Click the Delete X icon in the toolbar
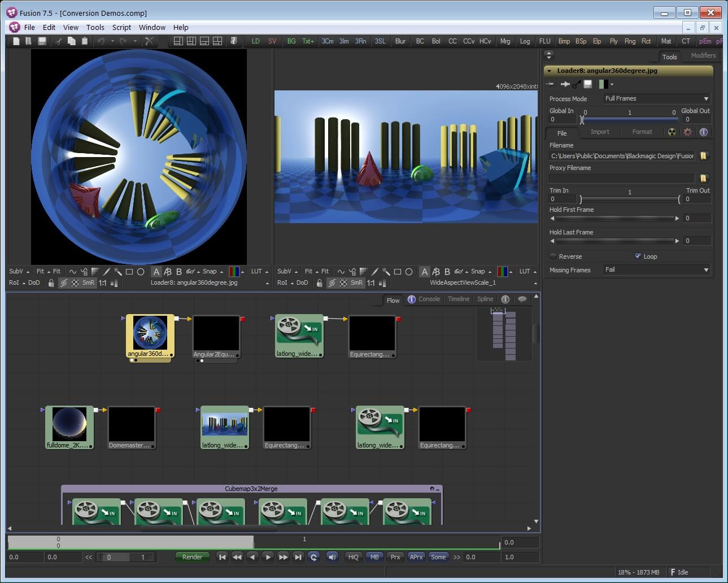 (149, 41)
